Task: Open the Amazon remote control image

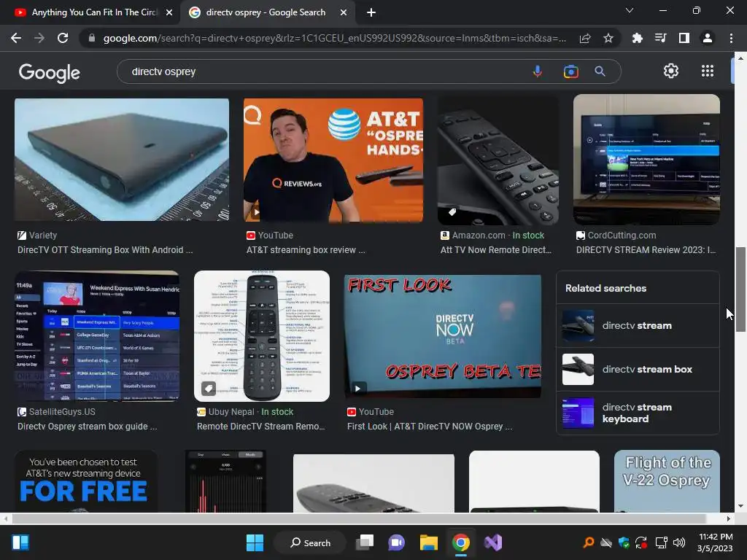Action: (498, 161)
